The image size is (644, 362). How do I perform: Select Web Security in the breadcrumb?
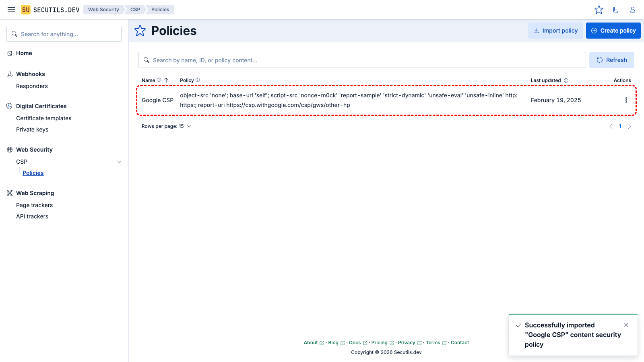(103, 9)
